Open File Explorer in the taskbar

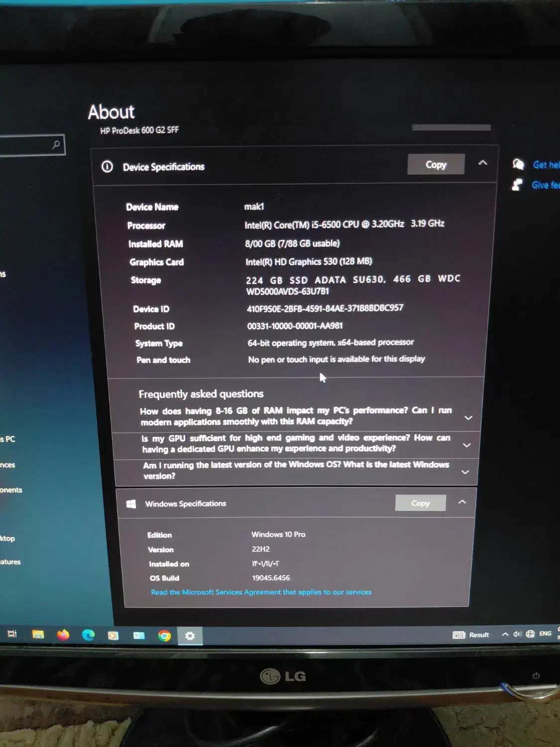pos(38,634)
